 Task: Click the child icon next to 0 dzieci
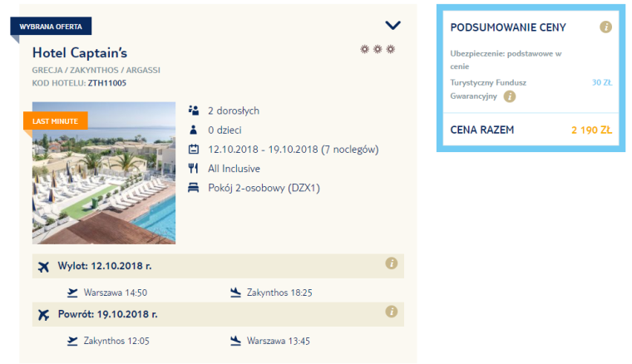194,130
